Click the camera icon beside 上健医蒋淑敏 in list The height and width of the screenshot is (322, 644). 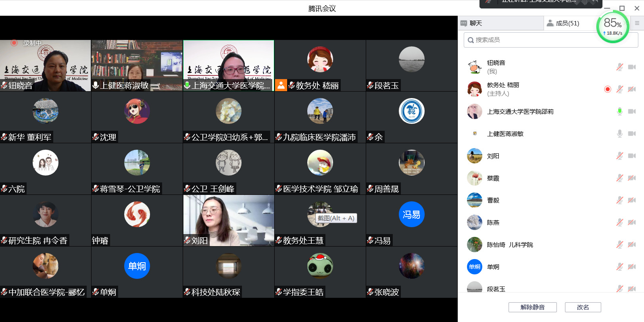tap(632, 134)
